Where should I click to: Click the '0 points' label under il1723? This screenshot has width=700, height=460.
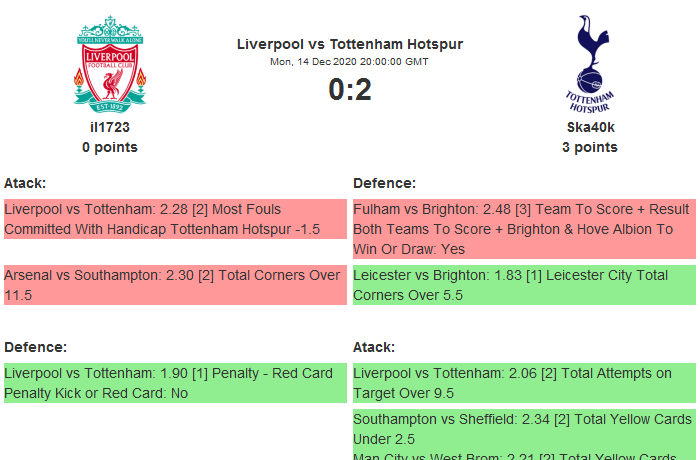click(x=110, y=147)
